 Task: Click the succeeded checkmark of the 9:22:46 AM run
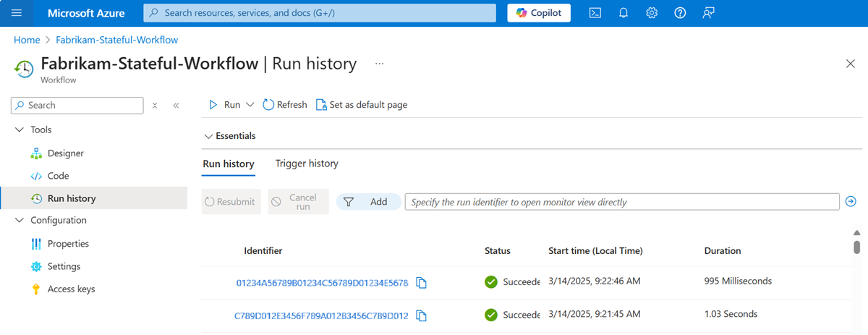pyautogui.click(x=491, y=282)
